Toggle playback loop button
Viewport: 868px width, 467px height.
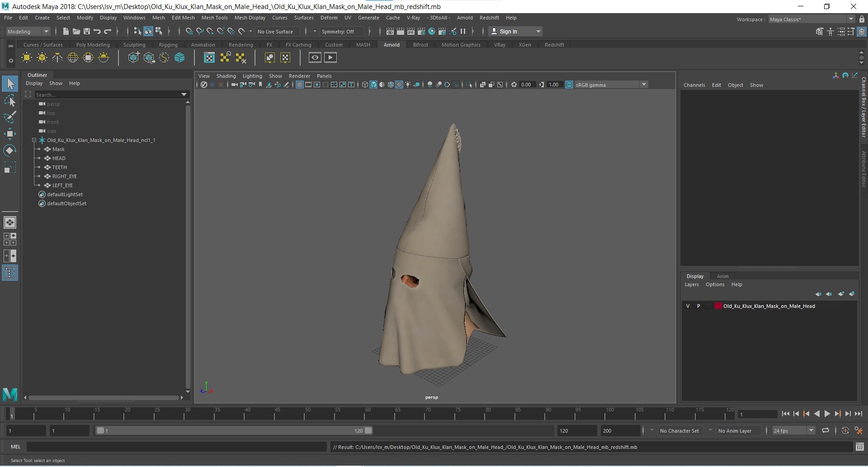[826, 430]
